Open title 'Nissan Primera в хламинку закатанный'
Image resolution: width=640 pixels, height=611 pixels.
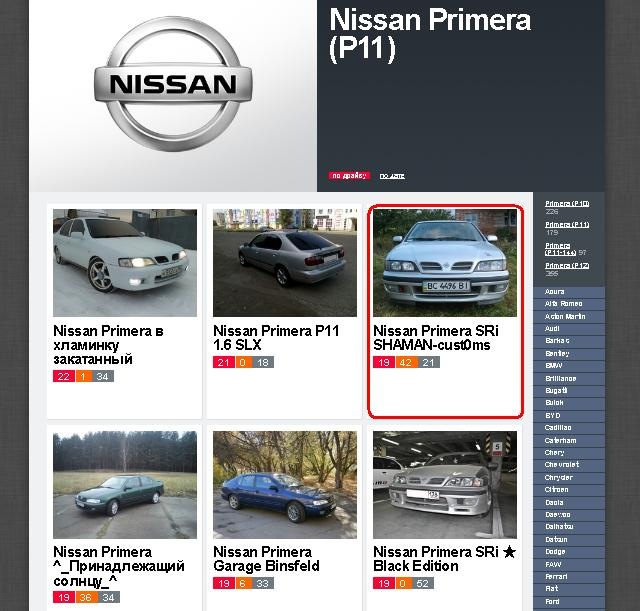point(108,345)
